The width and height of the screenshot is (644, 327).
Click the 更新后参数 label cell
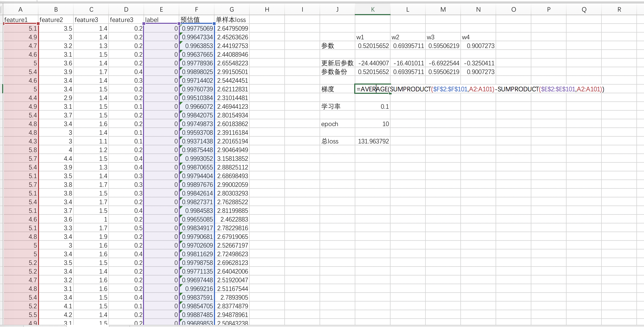(x=337, y=63)
